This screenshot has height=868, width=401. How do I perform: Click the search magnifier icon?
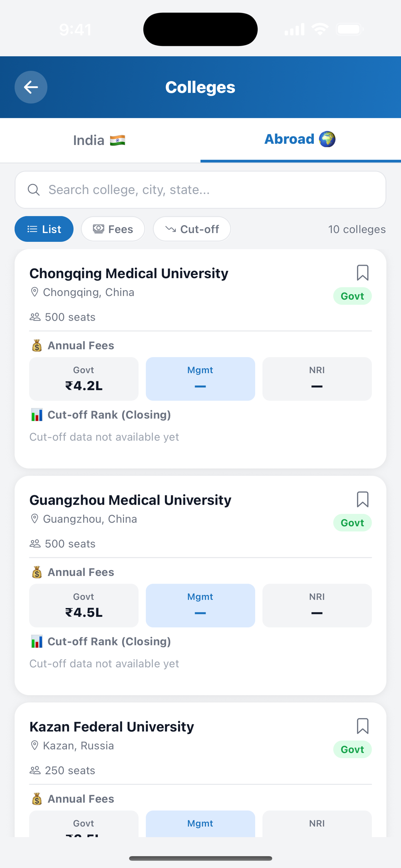pos(34,190)
